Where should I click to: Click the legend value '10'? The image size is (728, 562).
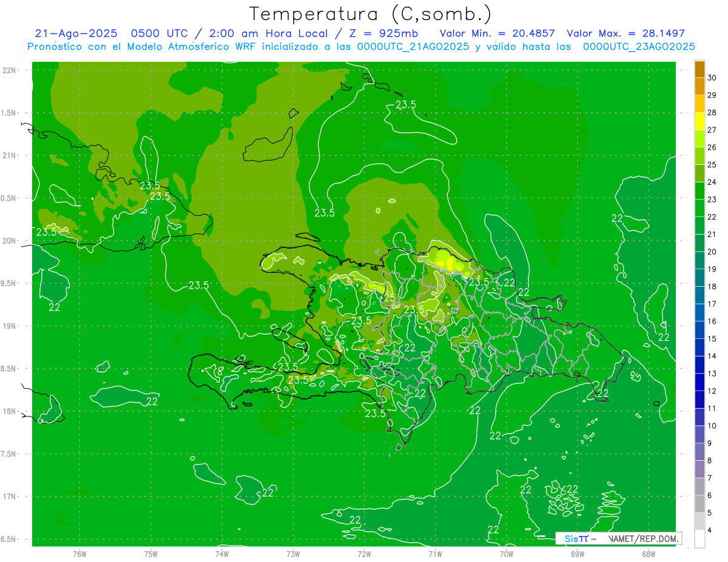coord(712,426)
